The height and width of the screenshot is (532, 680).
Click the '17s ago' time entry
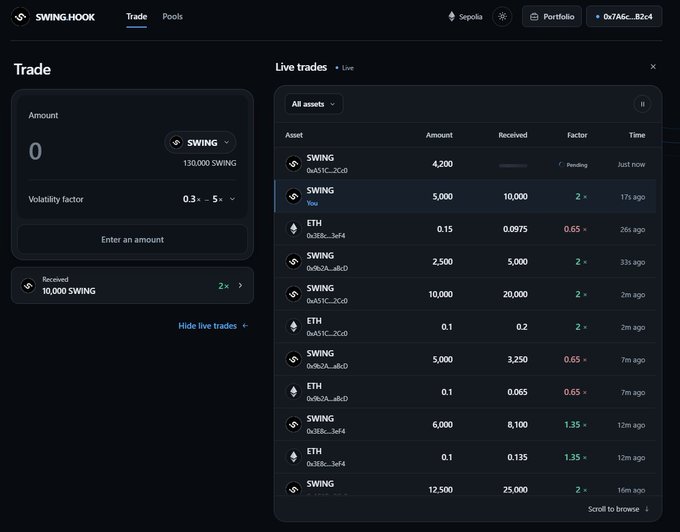pyautogui.click(x=632, y=197)
